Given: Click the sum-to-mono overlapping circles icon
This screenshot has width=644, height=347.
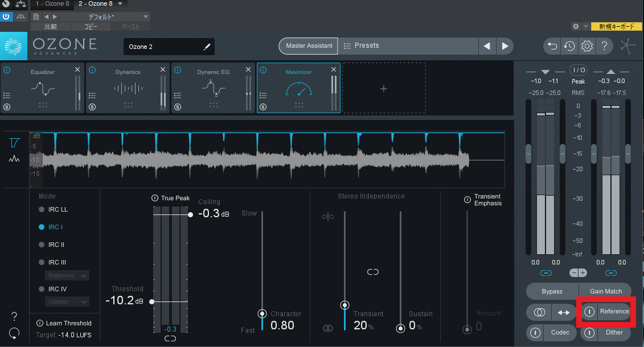Looking at the screenshot, I should (540, 312).
